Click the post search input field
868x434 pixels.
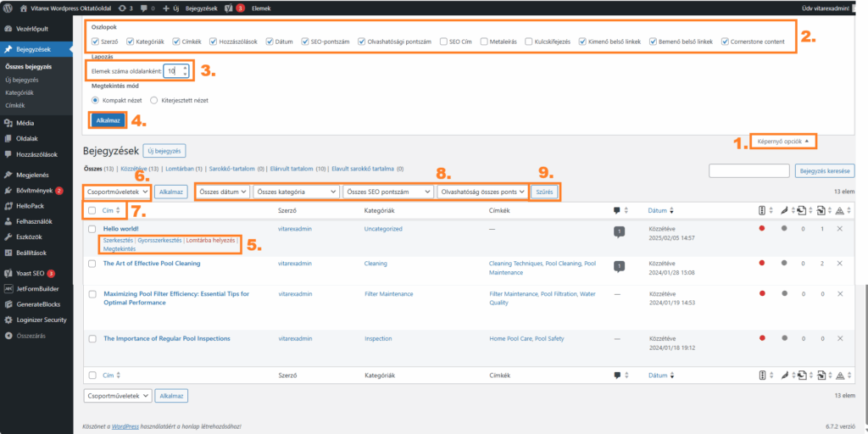click(x=750, y=171)
